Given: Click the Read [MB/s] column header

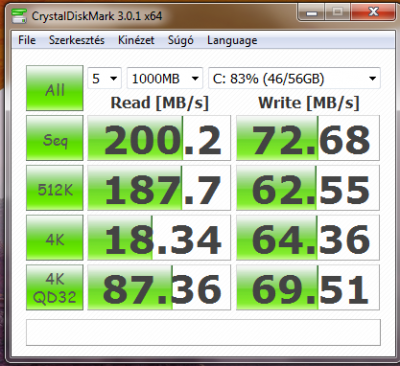Looking at the screenshot, I should (x=160, y=103).
